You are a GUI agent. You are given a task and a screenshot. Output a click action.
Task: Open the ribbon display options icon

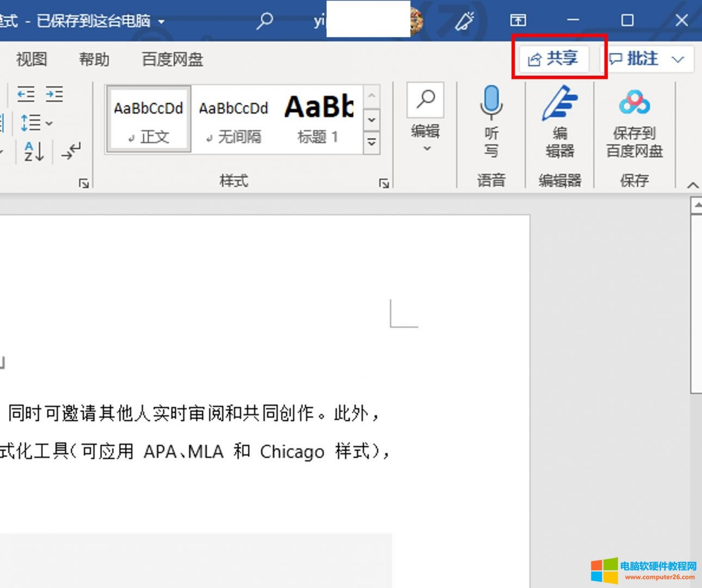tap(518, 21)
